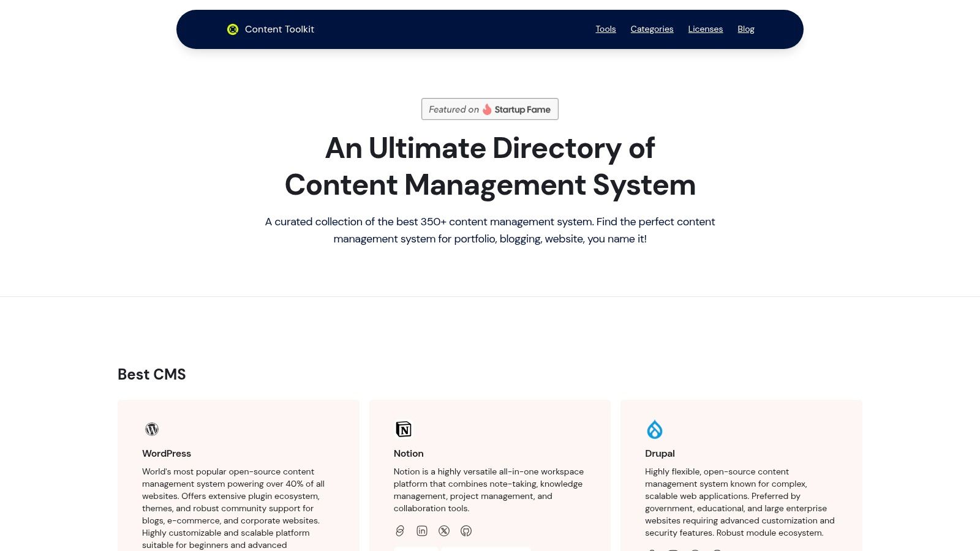Image resolution: width=980 pixels, height=551 pixels.
Task: Go to the Licenses page
Action: (705, 29)
